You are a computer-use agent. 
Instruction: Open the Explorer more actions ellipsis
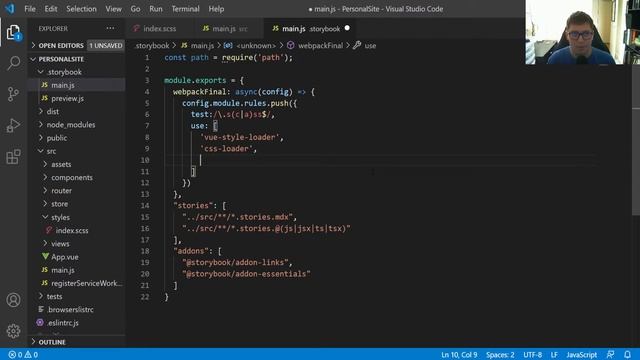110,29
